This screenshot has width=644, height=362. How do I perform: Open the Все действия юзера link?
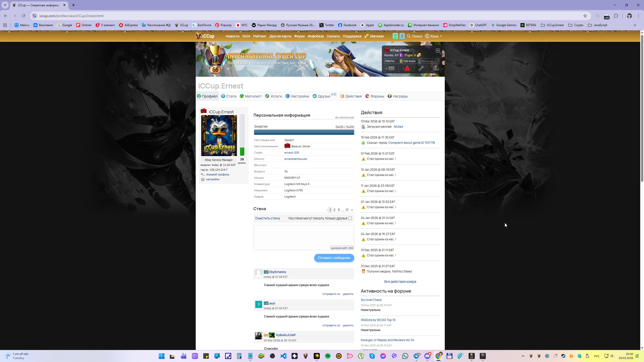[400, 282]
